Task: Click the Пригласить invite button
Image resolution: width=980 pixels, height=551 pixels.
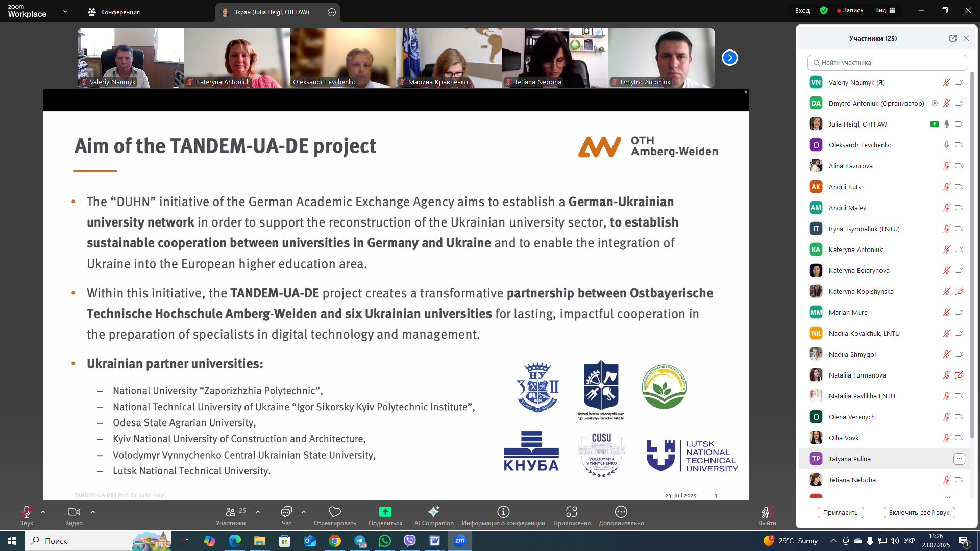Action: click(x=840, y=513)
